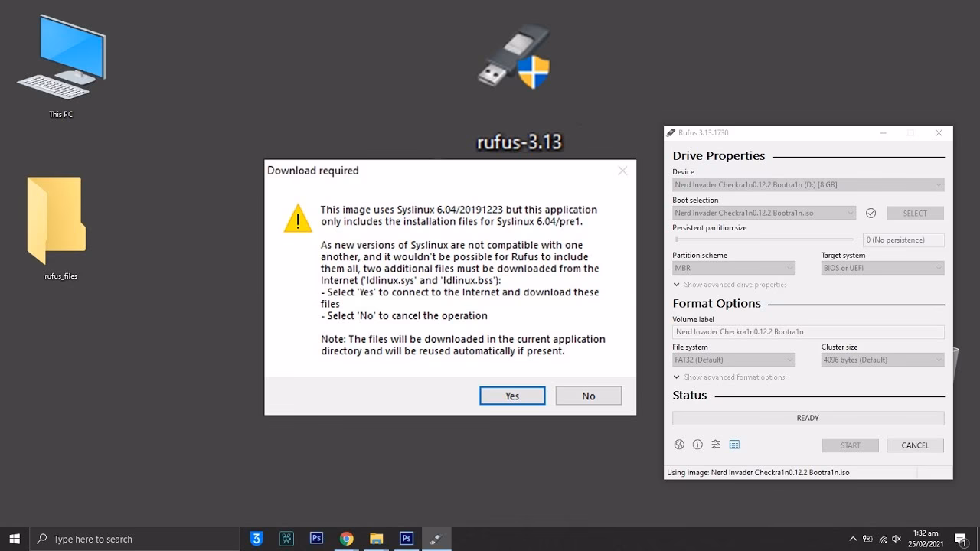
Task: Click START button in Rufus
Action: (x=850, y=445)
